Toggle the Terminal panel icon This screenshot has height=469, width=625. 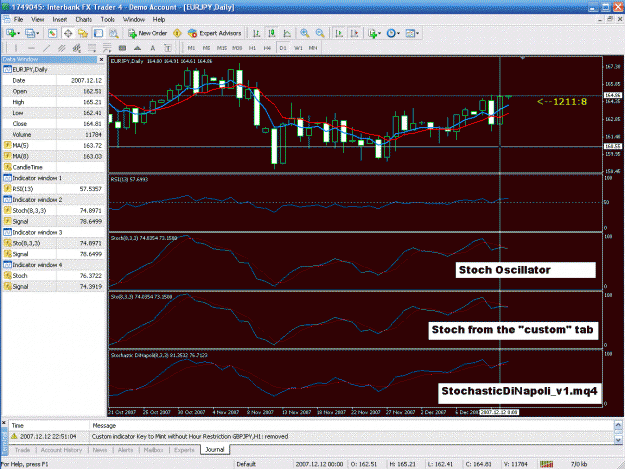[x=98, y=33]
